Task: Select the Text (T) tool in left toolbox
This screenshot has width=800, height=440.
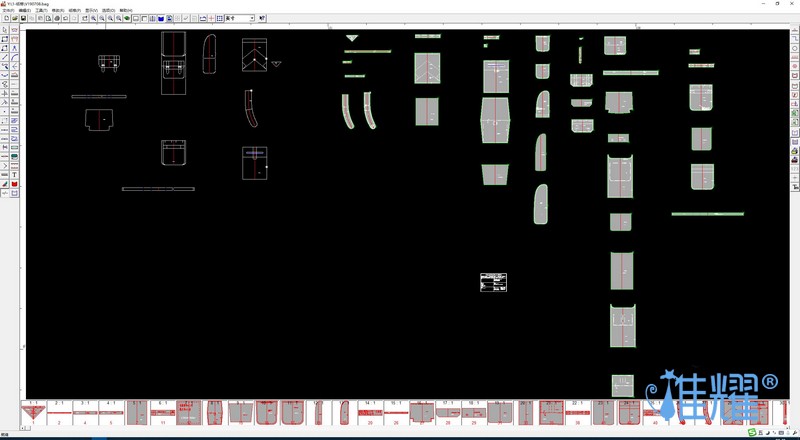Action: point(14,175)
